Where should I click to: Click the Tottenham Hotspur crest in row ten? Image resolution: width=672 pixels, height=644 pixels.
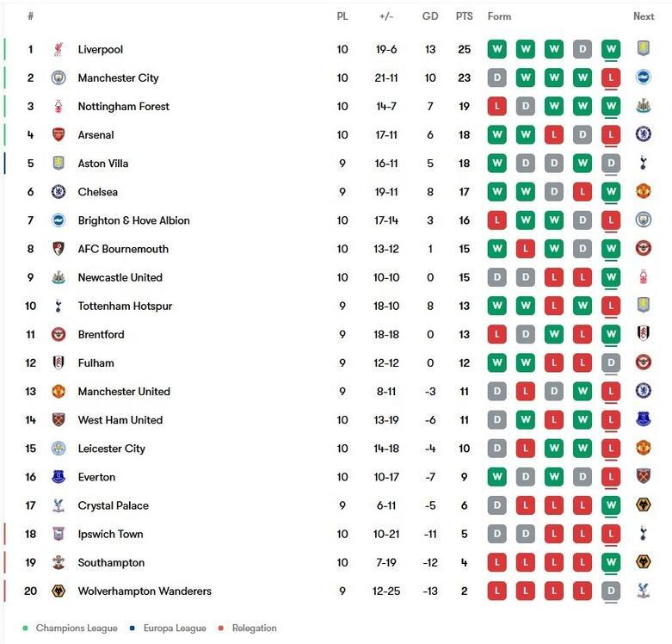point(59,306)
